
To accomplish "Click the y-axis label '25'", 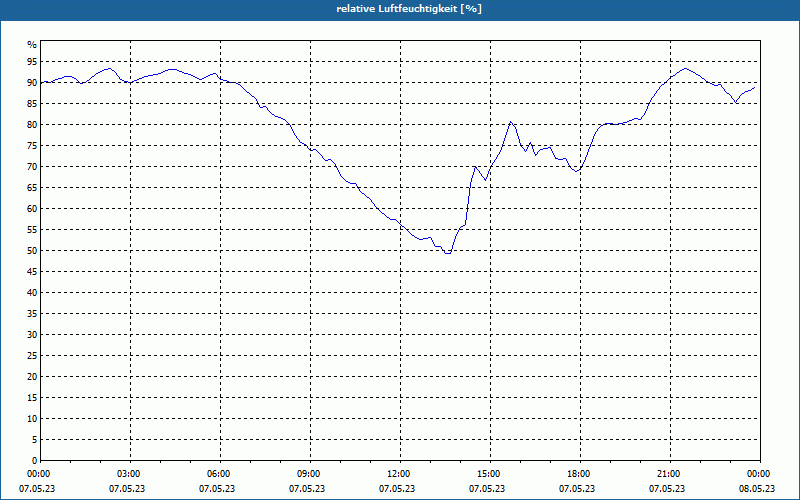I will point(32,356).
